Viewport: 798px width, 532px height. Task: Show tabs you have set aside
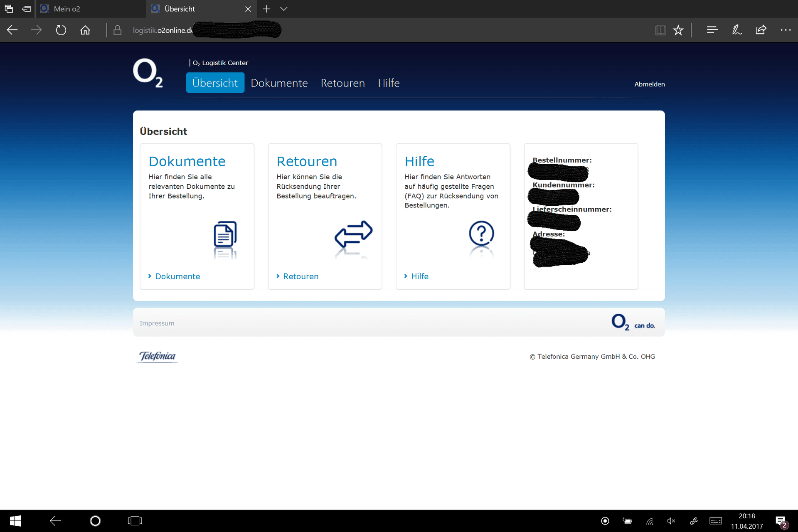9,9
